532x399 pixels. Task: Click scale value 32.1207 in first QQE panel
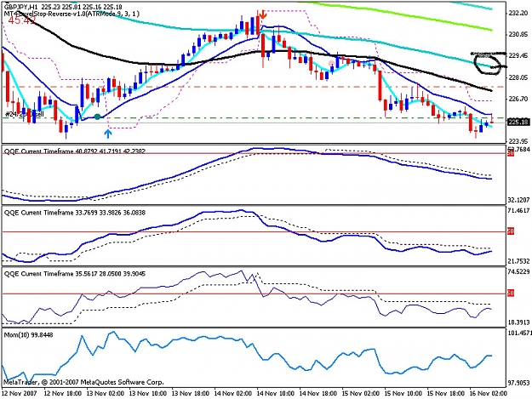[x=518, y=200]
